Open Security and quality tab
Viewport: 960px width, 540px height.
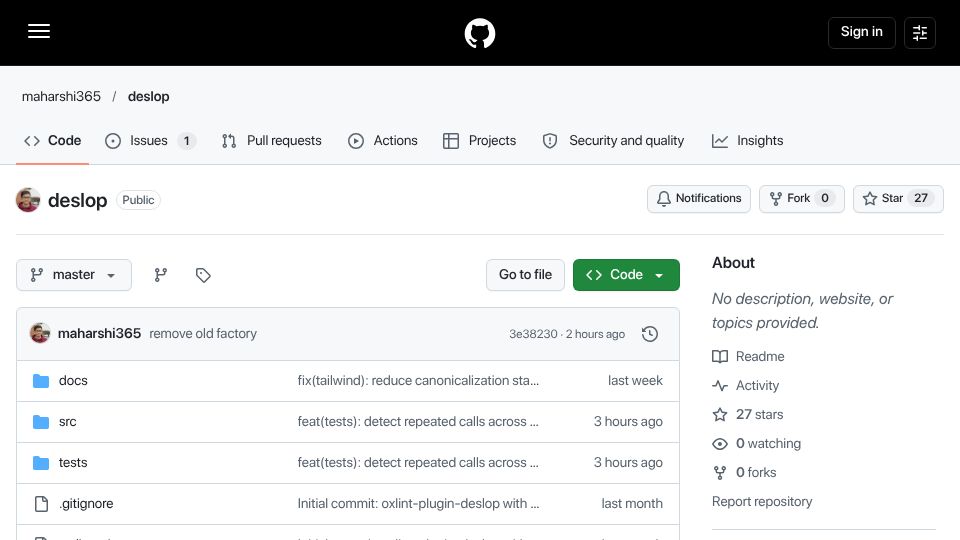tap(613, 141)
